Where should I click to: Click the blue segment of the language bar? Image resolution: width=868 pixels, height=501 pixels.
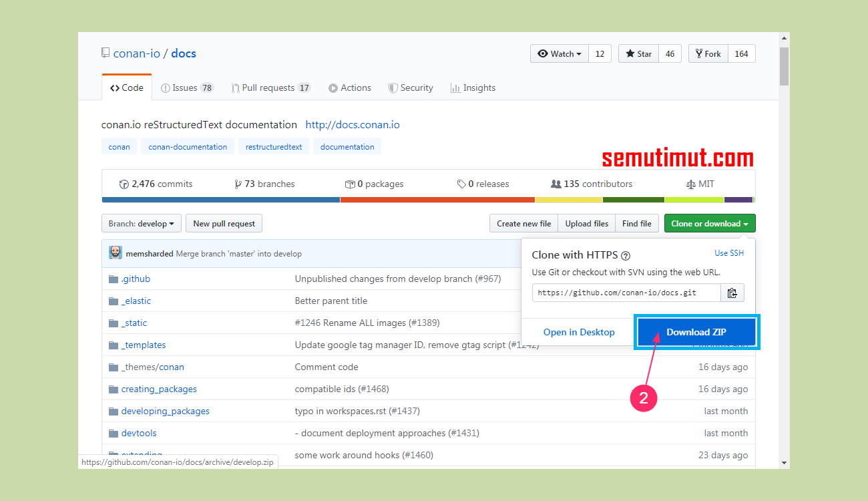coord(221,200)
